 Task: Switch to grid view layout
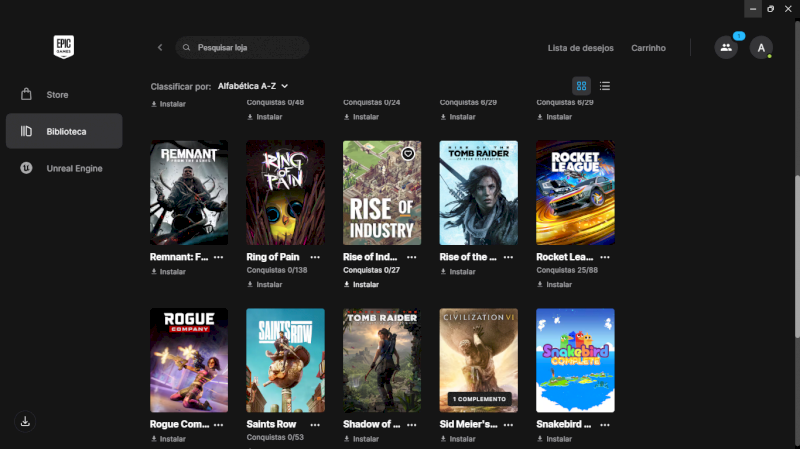point(582,86)
